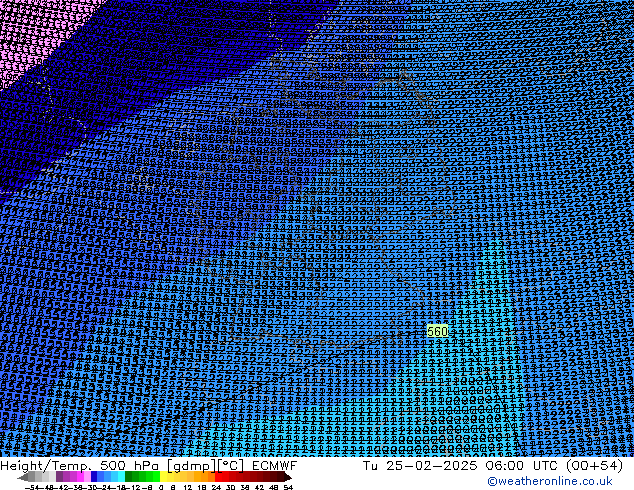This screenshot has width=634, height=490.
Task: Select the yellow swatch in the temperature scale
Action: 163,477
